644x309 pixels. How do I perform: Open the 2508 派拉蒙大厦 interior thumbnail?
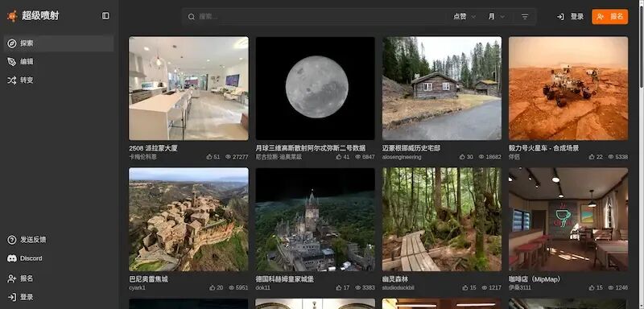(x=188, y=89)
